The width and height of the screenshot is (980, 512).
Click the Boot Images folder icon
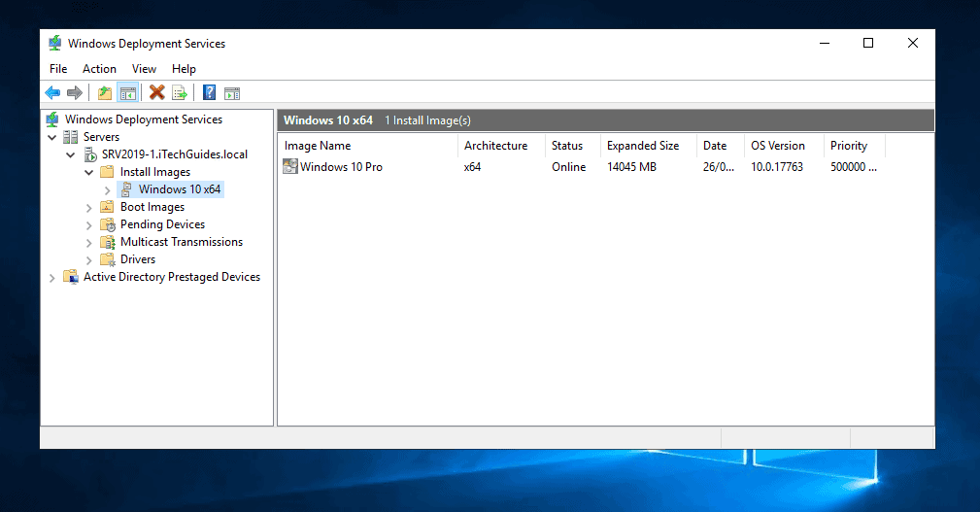[x=107, y=206]
